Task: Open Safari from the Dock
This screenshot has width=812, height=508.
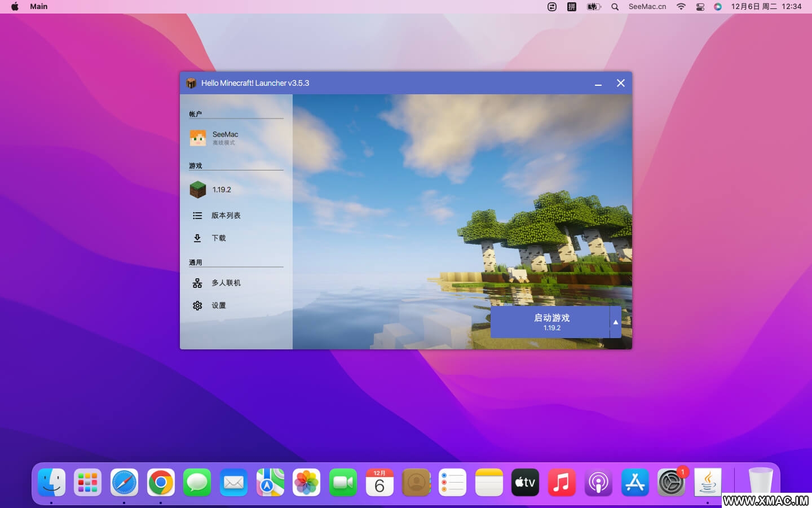Action: (124, 483)
